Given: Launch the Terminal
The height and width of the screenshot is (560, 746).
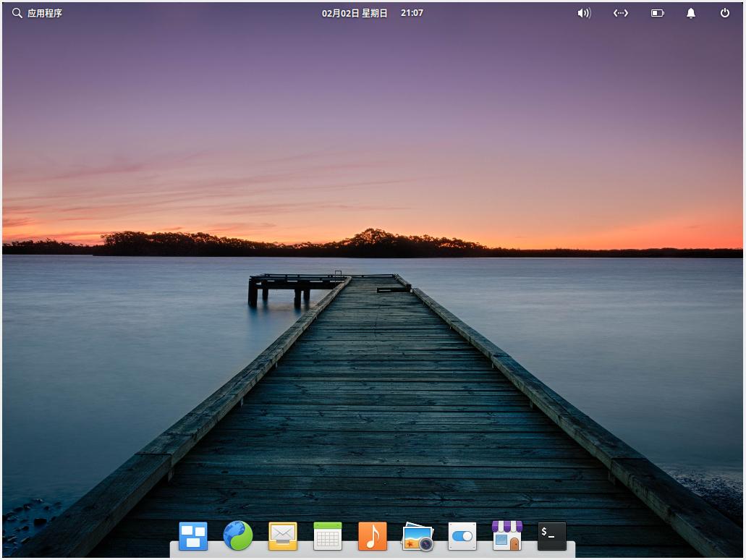Looking at the screenshot, I should click(551, 535).
